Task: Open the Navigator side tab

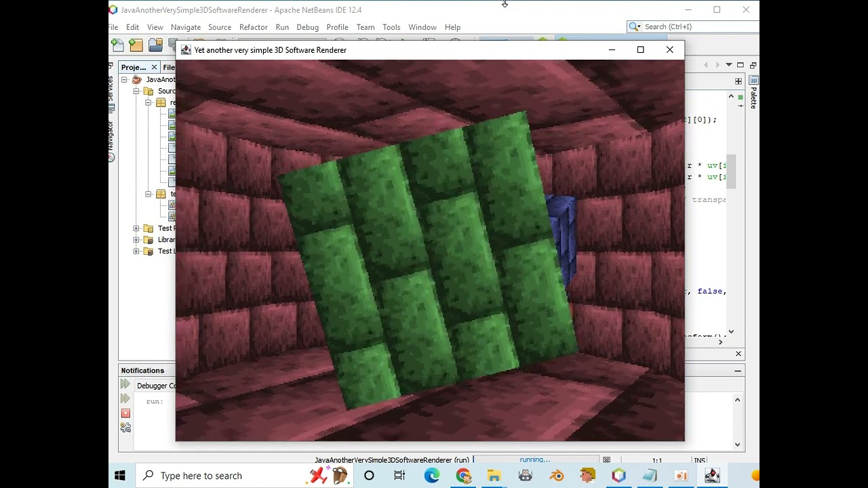Action: point(111,142)
